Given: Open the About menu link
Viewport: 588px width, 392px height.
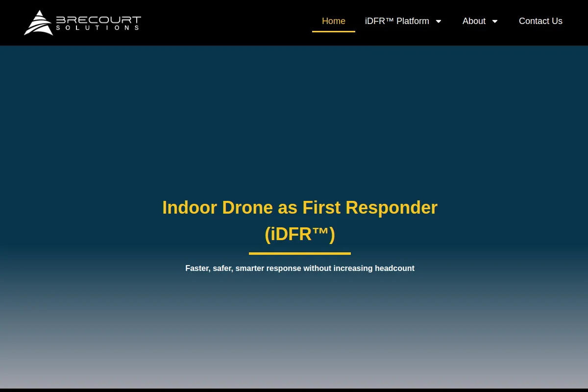Looking at the screenshot, I should [474, 21].
